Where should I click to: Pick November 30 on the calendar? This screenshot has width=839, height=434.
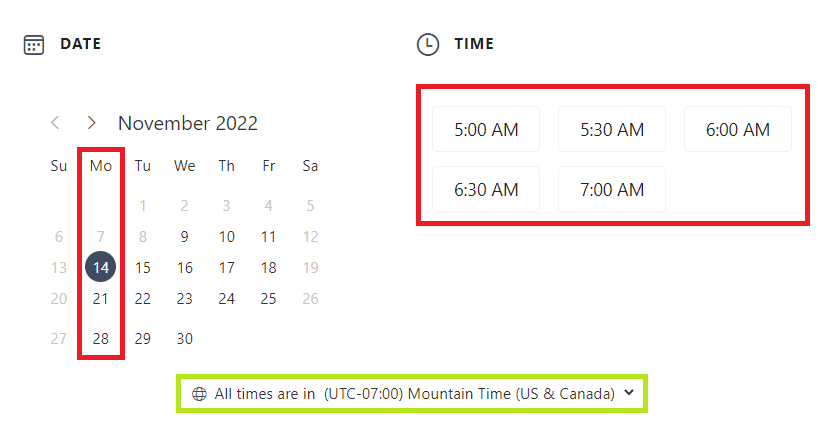(x=184, y=338)
